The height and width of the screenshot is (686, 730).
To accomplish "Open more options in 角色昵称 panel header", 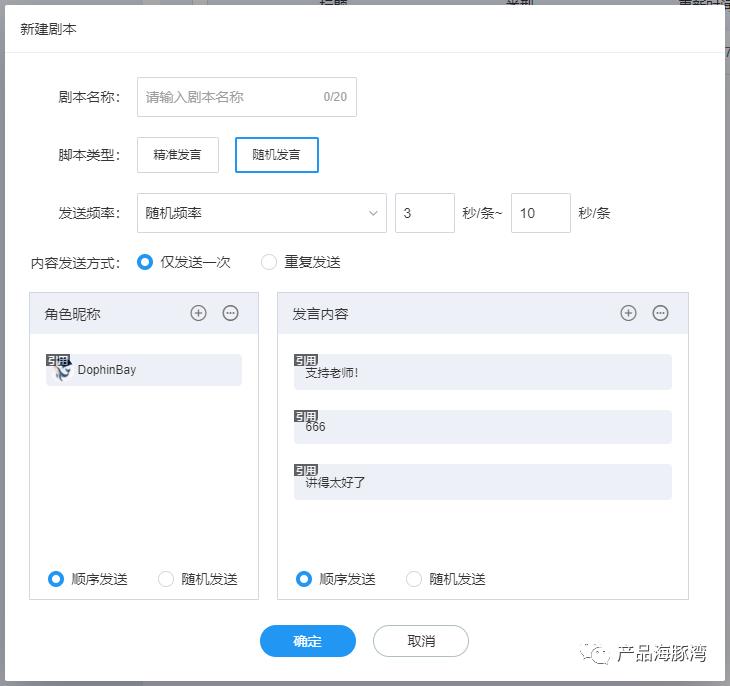I will 230,313.
